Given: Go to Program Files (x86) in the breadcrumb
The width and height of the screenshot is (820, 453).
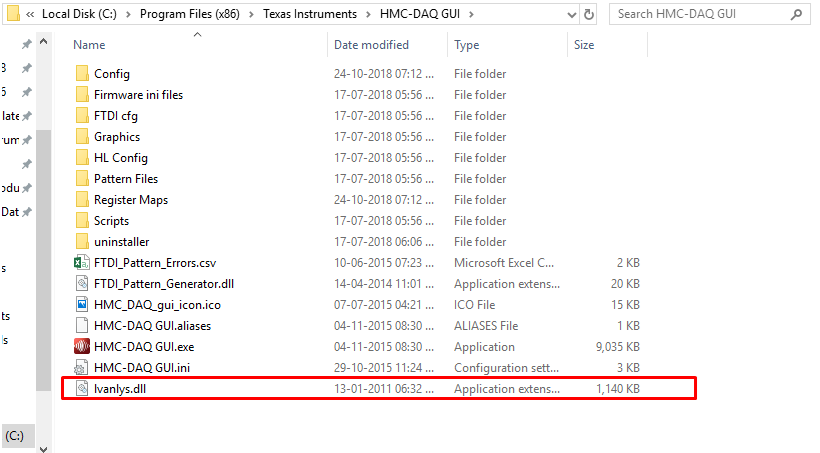Looking at the screenshot, I should 189,14.
